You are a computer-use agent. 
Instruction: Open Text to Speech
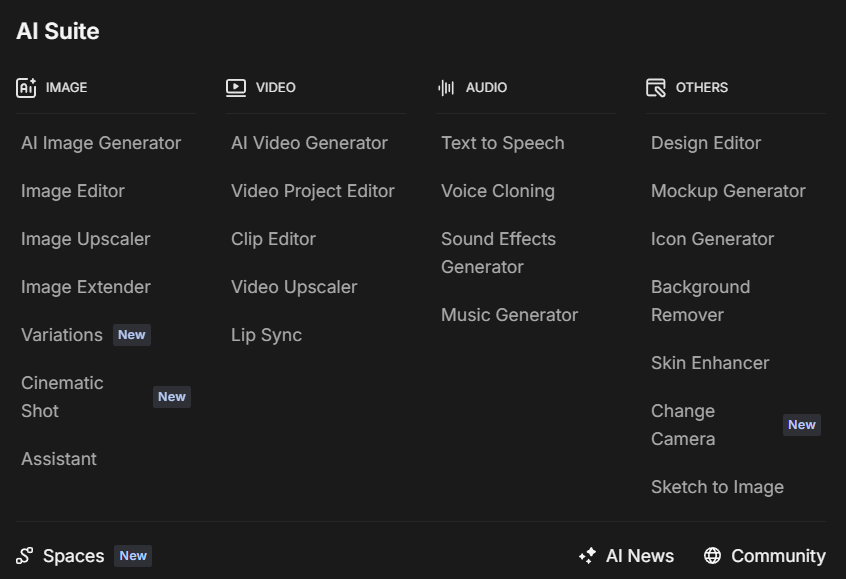(503, 143)
